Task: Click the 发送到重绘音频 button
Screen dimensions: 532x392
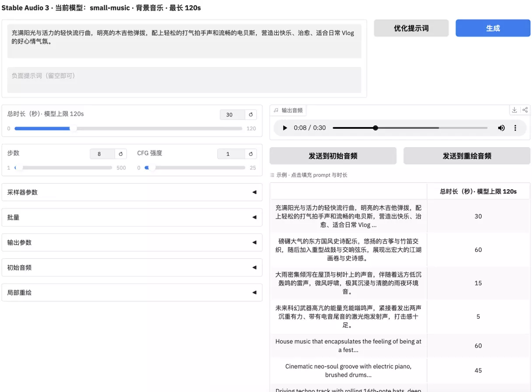Action: (x=467, y=156)
